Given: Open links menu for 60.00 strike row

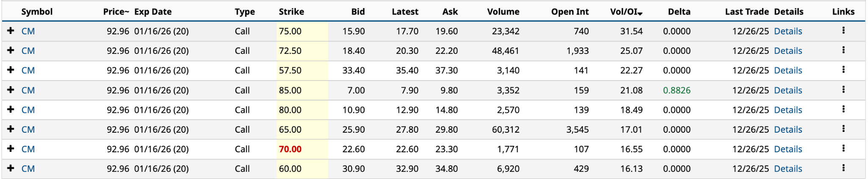Looking at the screenshot, I should click(843, 168).
